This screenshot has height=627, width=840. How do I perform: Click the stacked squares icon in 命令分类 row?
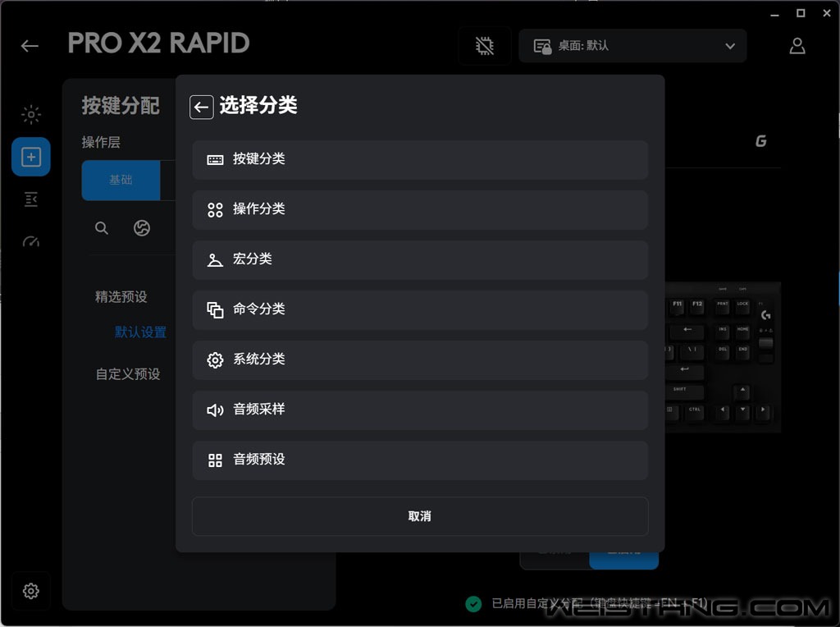click(x=215, y=309)
